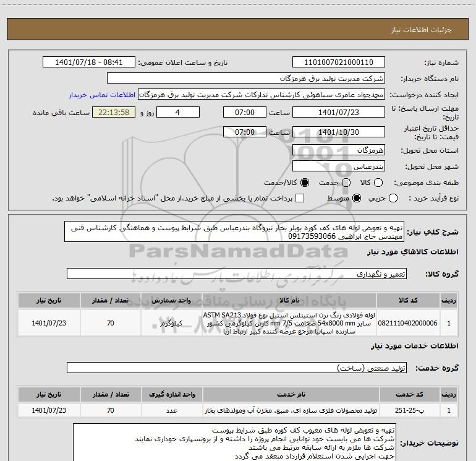476x461 pixels.
Task: Click the delivery city field بندرعباس
Action: tap(339, 166)
